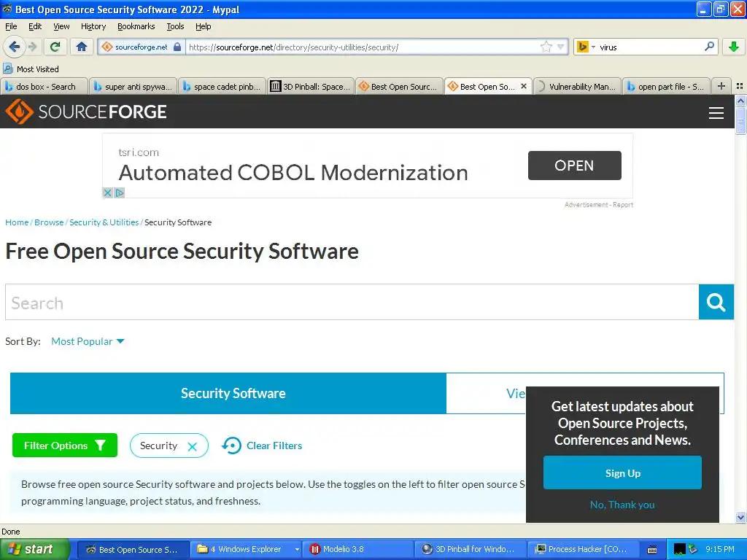
Task: Remove the Security filter tag
Action: coord(192,446)
